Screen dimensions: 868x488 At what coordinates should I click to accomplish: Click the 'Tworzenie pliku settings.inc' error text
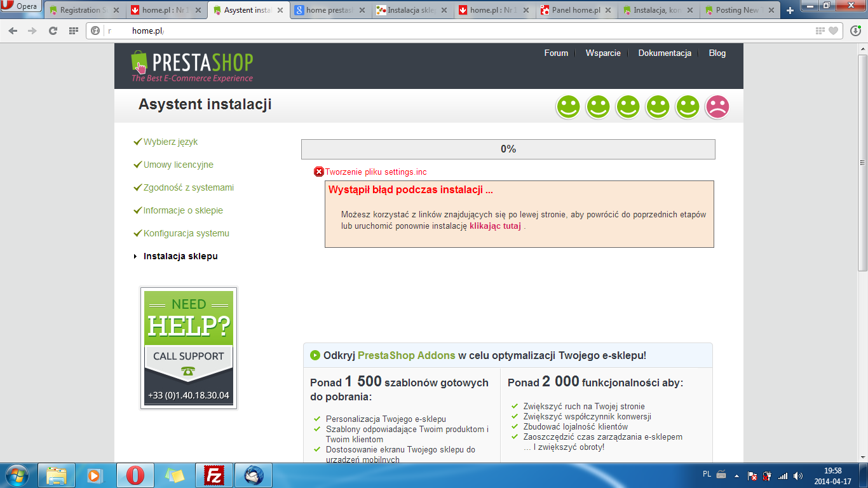coord(376,172)
